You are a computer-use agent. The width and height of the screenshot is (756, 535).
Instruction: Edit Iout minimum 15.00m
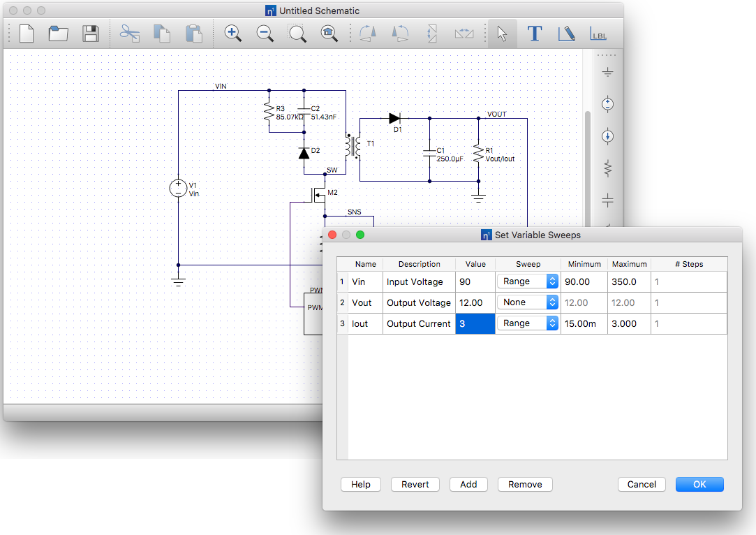click(x=584, y=323)
